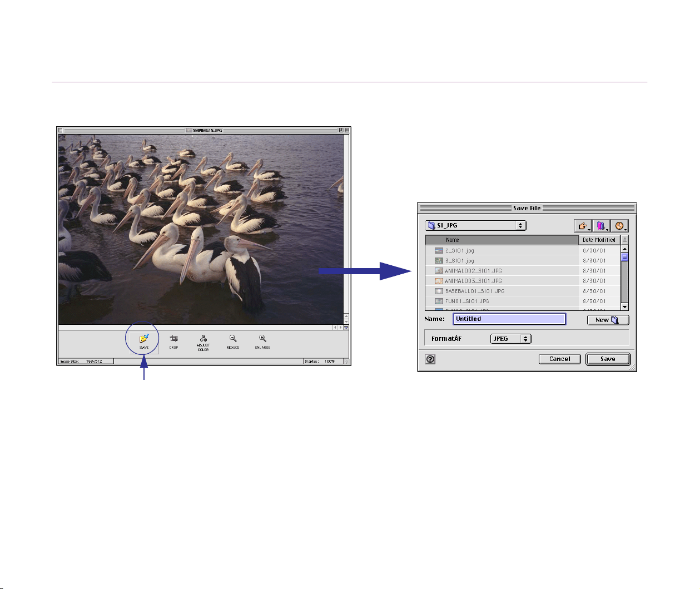Click the Enlarge magnifier tool
This screenshot has width=700, height=589.
point(262,341)
